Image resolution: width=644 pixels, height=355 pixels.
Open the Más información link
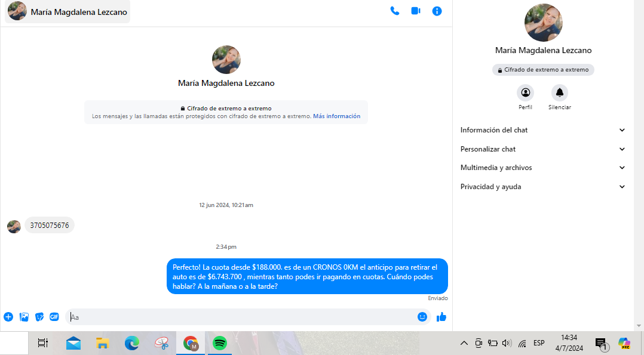pyautogui.click(x=336, y=116)
